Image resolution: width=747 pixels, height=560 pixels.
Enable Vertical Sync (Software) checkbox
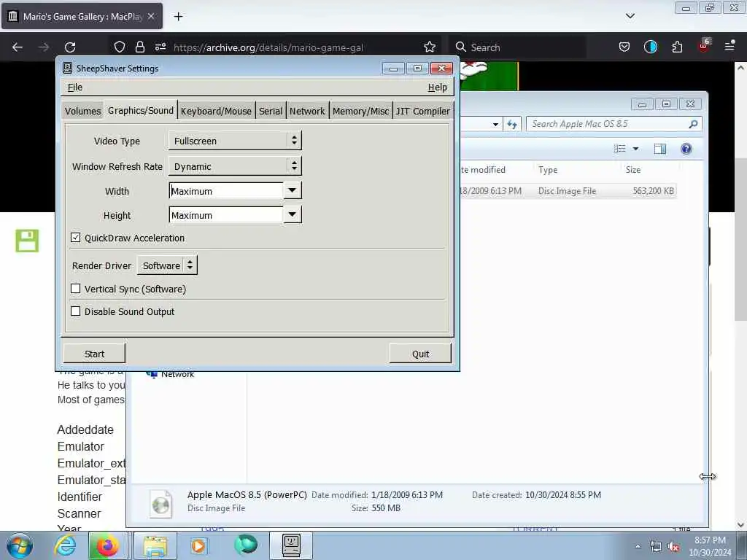coord(75,289)
